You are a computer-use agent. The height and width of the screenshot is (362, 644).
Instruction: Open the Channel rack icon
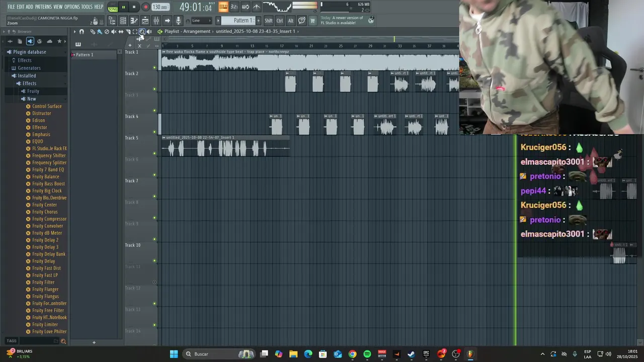(123, 21)
